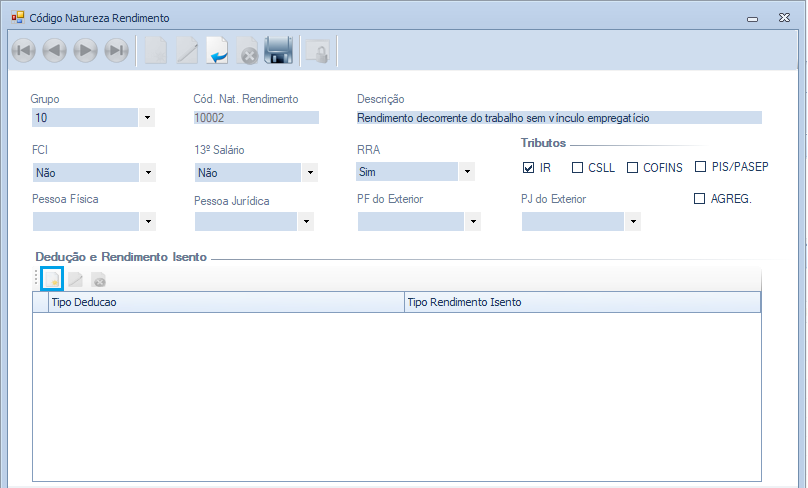Click the undo/cancel blue arrow icon
The image size is (808, 488).
[x=217, y=51]
